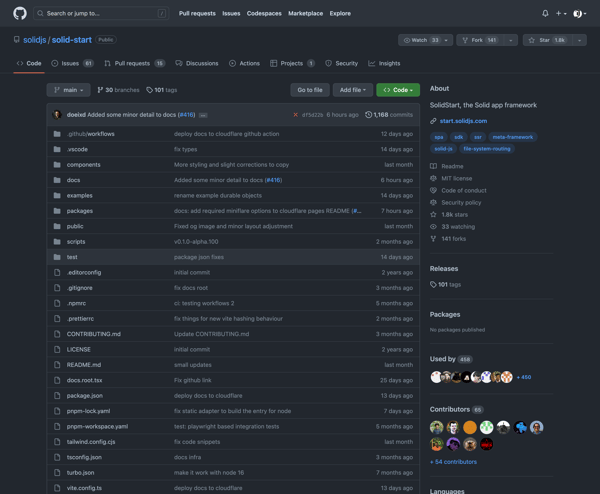The height and width of the screenshot is (494, 600).
Task: Open the MIT license link
Action: (x=457, y=178)
